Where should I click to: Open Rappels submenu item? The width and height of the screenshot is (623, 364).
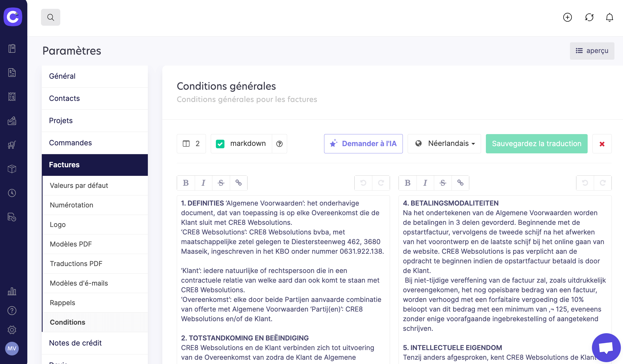(x=95, y=303)
